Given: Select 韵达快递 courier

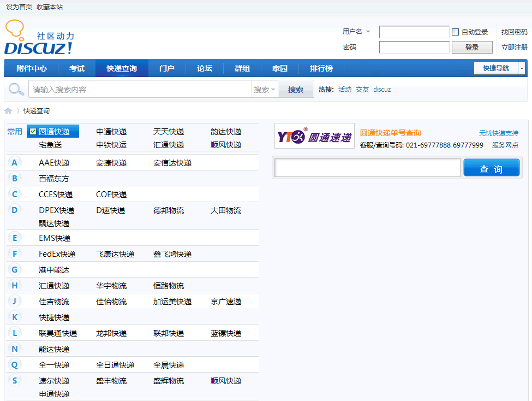Looking at the screenshot, I should coord(226,132).
